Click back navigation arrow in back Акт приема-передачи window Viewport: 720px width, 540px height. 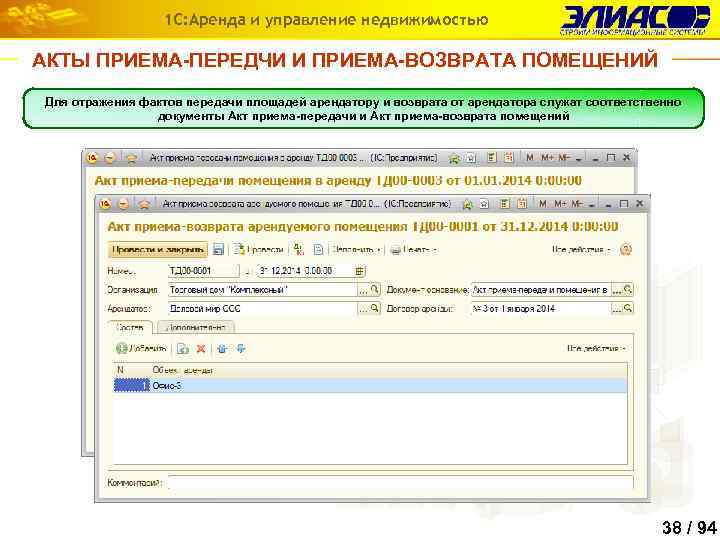tap(110, 158)
